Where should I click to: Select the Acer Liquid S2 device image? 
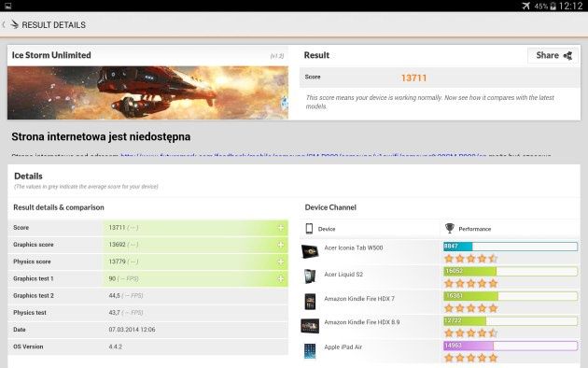(x=310, y=276)
